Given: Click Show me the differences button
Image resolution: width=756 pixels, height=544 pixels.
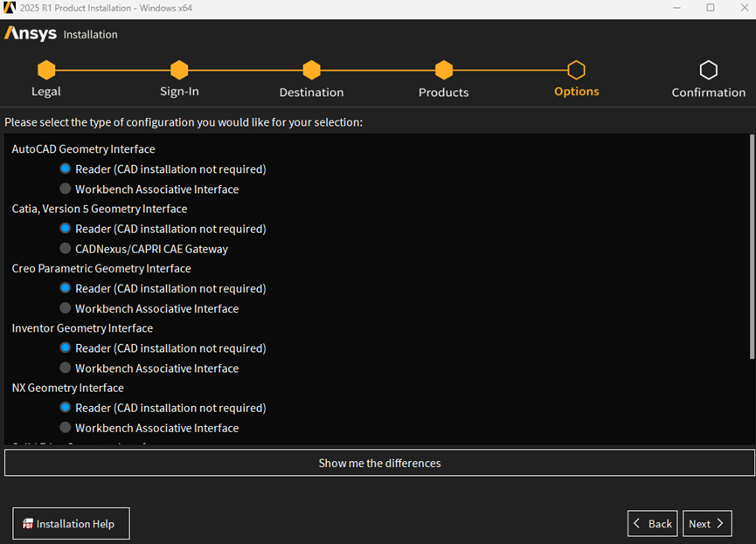Looking at the screenshot, I should coord(379,463).
